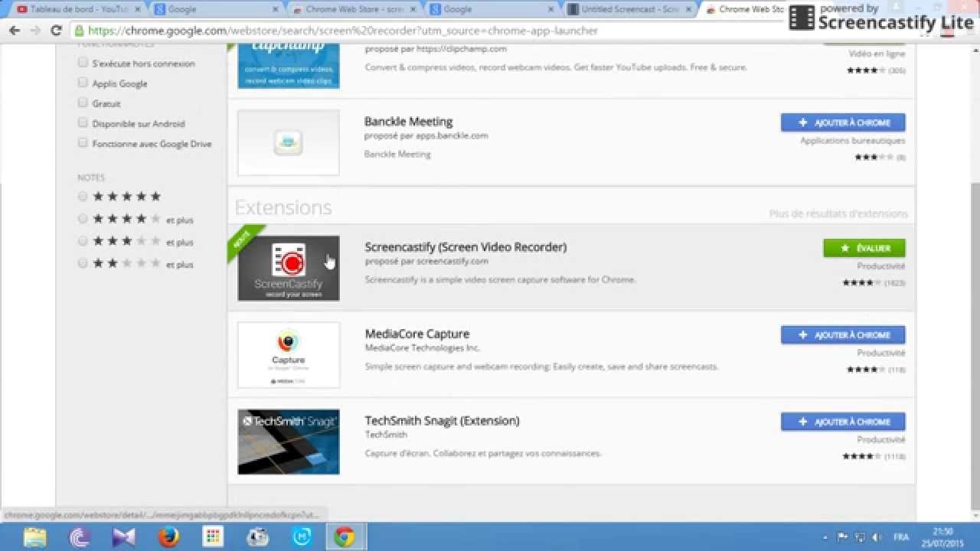Close the Tableau de bord YouTube tab

[137, 9]
